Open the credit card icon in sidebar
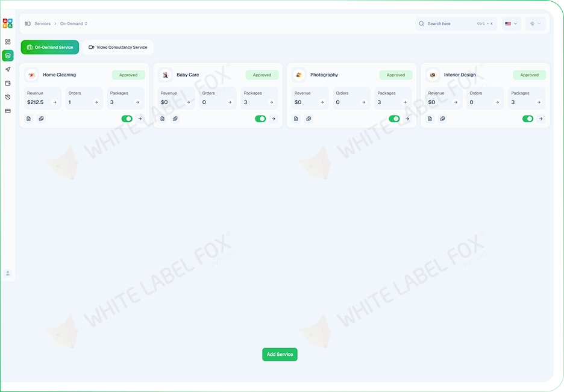564x392 pixels. click(8, 111)
